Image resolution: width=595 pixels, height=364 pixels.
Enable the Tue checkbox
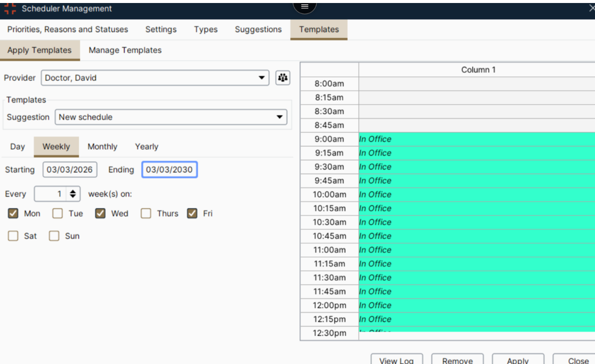point(58,213)
